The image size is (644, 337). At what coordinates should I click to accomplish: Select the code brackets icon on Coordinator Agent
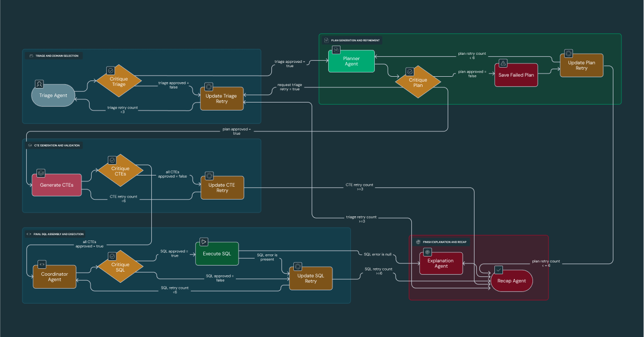pos(42,264)
